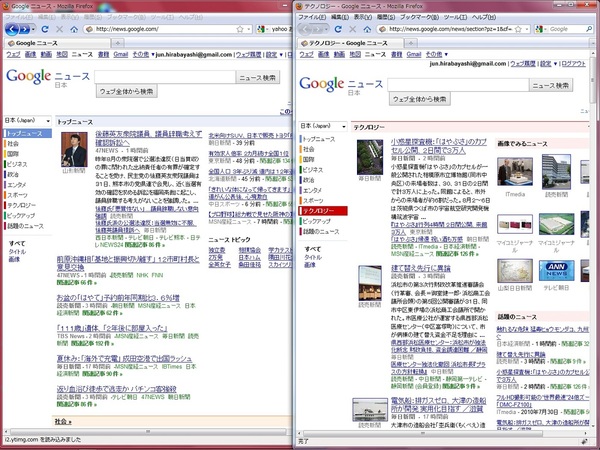Click the home icon in the left Firefox window
The height and width of the screenshot is (450, 600).
(x=74, y=30)
